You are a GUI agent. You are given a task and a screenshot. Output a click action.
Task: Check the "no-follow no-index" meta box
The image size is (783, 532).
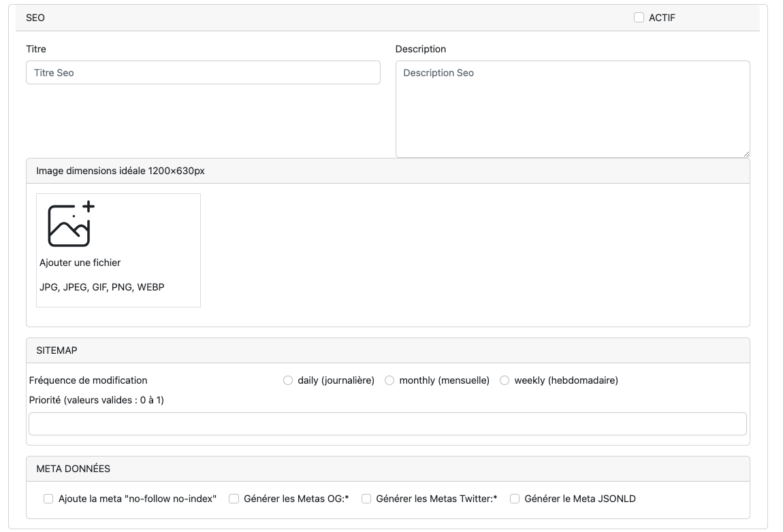point(48,499)
